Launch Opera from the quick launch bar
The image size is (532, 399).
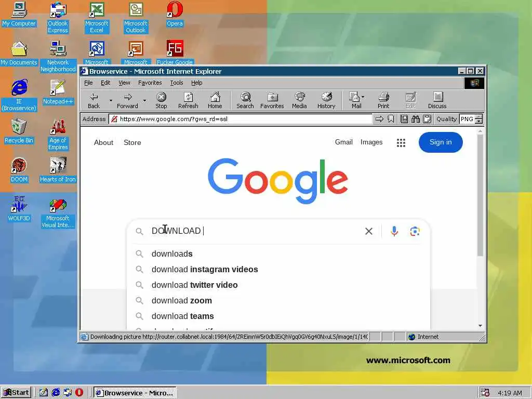79,393
